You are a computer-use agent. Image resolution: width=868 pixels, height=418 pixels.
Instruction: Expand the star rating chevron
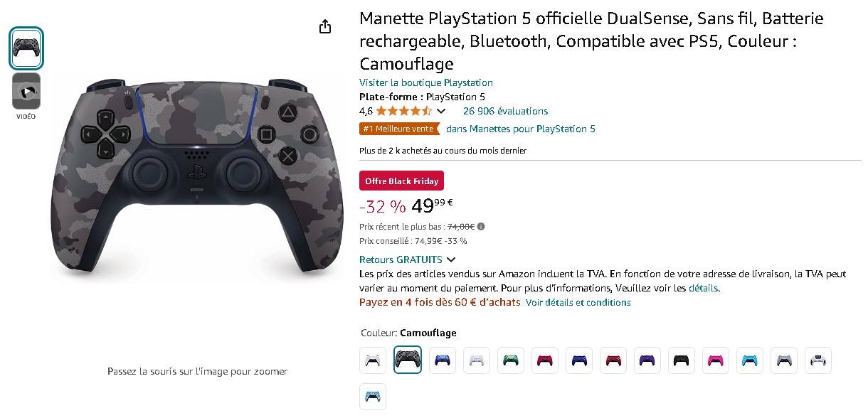(x=441, y=111)
